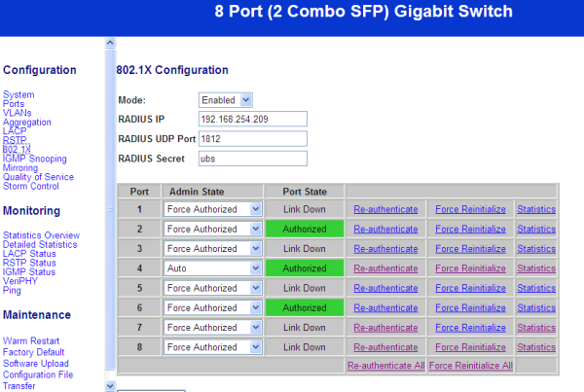The height and width of the screenshot is (392, 584).
Task: Expand port 8 Admin State dropdown
Action: (213, 347)
